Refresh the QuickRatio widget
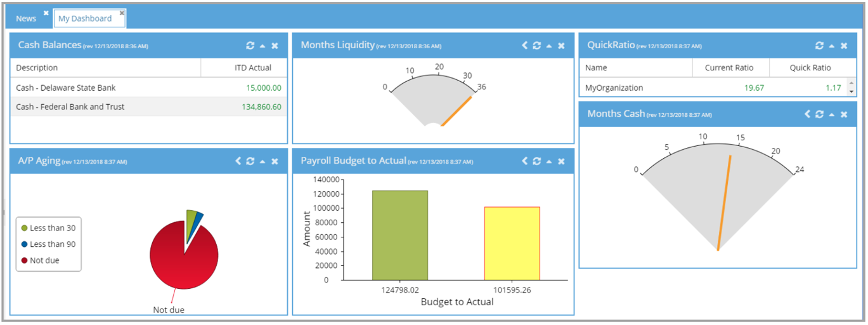This screenshot has height=325, width=868. point(820,46)
